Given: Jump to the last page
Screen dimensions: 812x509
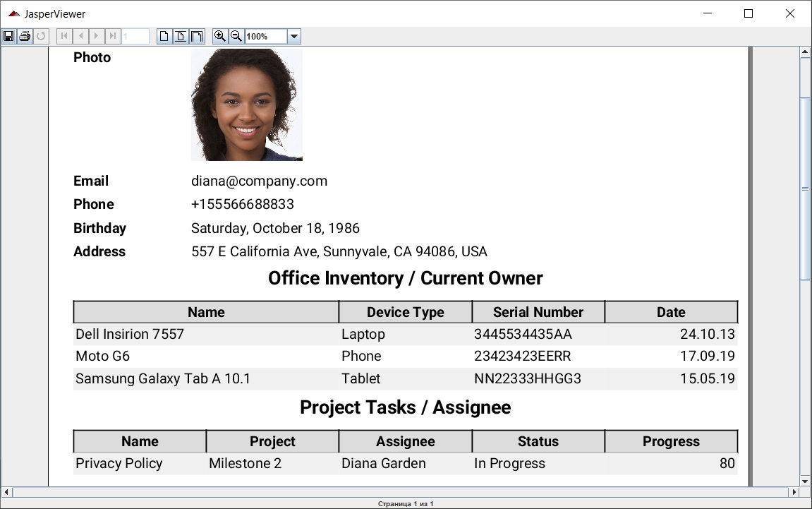Looking at the screenshot, I should [x=112, y=36].
